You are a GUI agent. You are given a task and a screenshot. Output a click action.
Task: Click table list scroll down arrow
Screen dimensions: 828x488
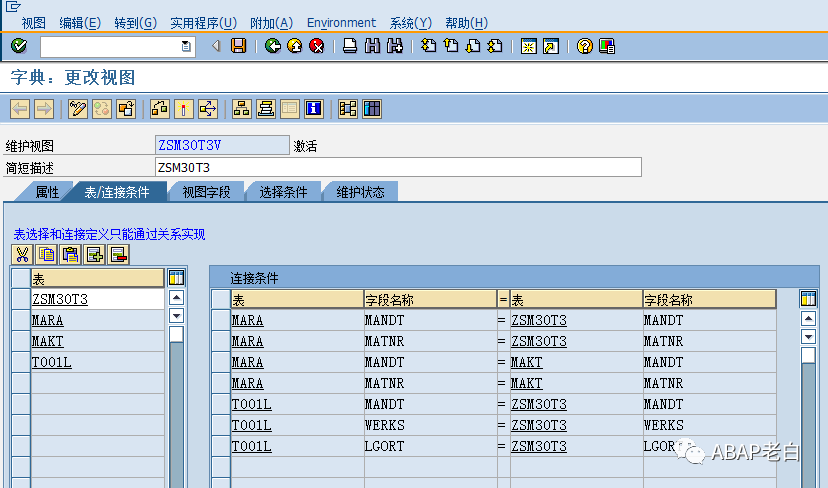click(176, 316)
